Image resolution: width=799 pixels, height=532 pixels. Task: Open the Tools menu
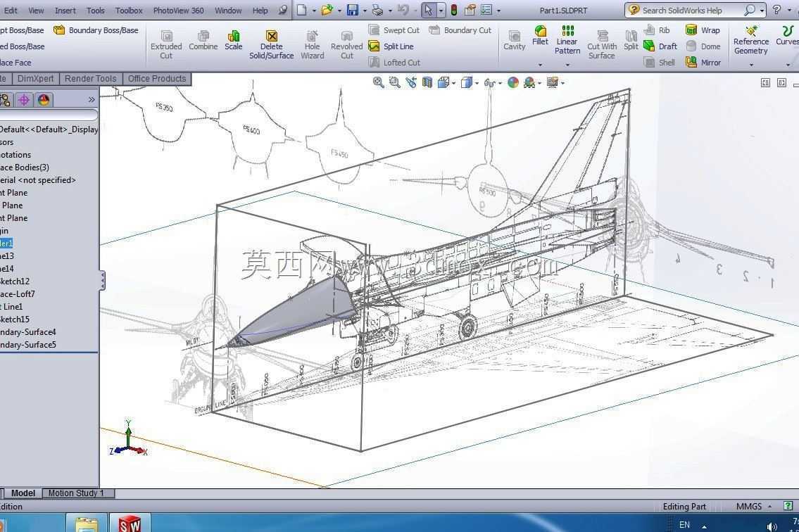point(95,10)
